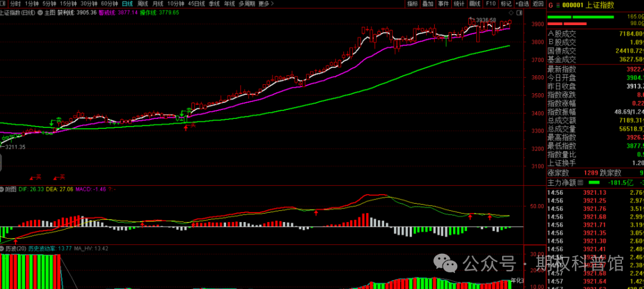Click the 上证换手 row
Viewport: 644px width, 289px height.
pos(595,164)
